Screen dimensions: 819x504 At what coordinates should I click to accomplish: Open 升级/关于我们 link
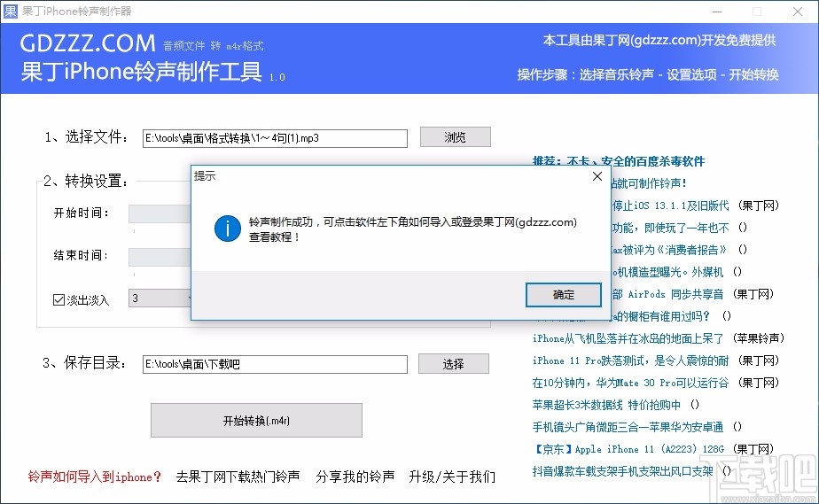[x=452, y=477]
